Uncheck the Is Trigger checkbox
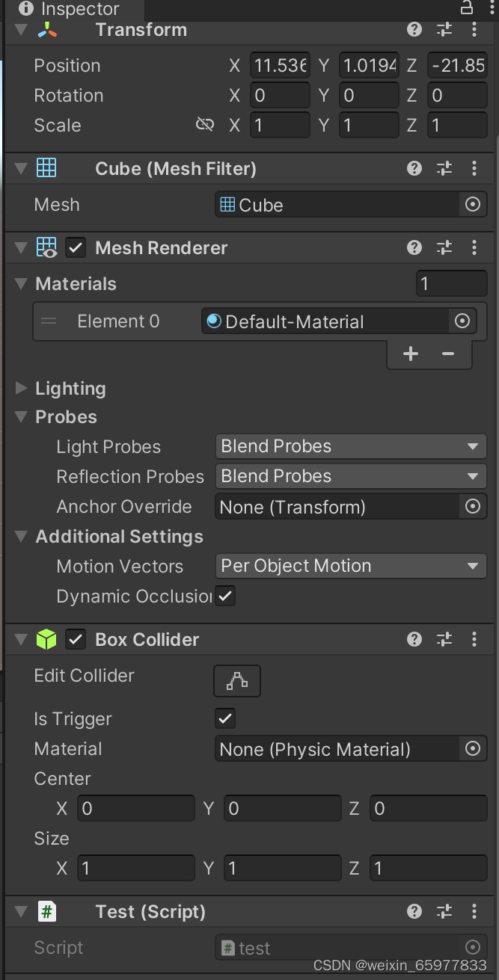The width and height of the screenshot is (499, 980). point(225,719)
